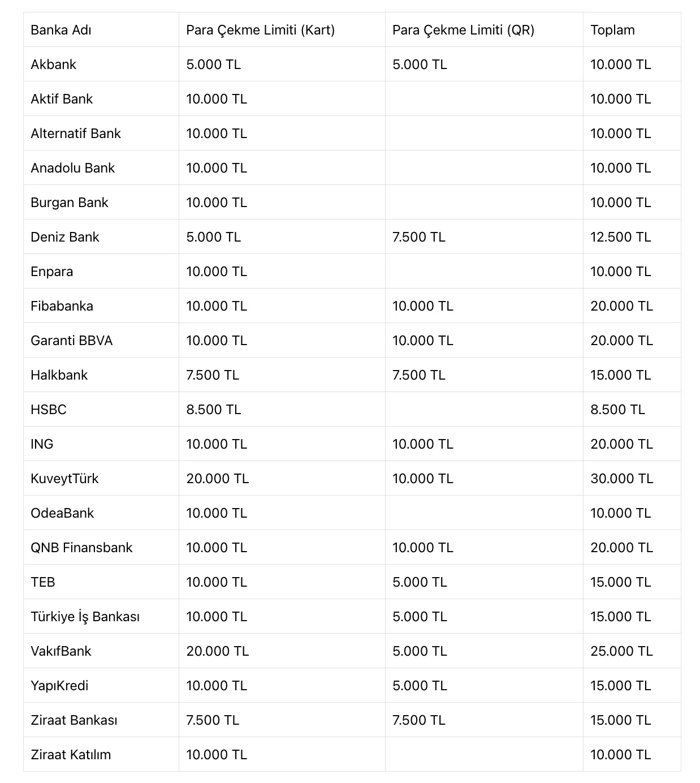Image resolution: width=700 pixels, height=783 pixels.
Task: Select the HSBC bank name cell
Action: 49,410
